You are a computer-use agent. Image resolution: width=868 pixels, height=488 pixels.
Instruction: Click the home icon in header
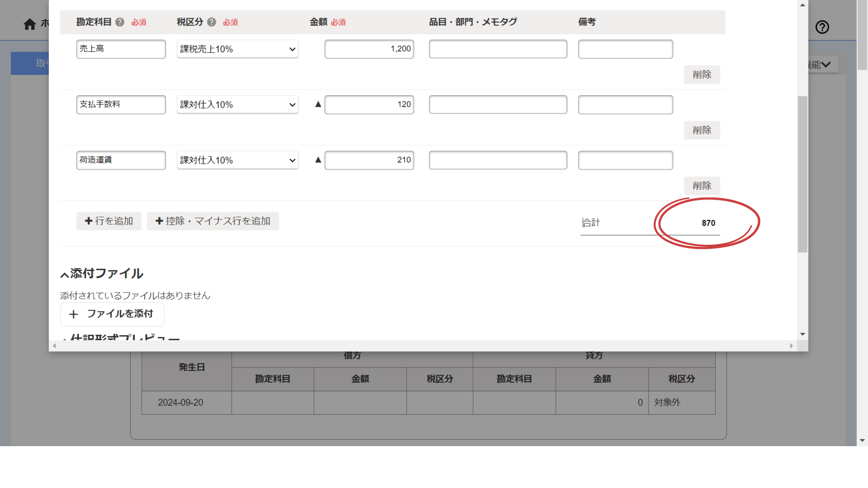tap(29, 24)
